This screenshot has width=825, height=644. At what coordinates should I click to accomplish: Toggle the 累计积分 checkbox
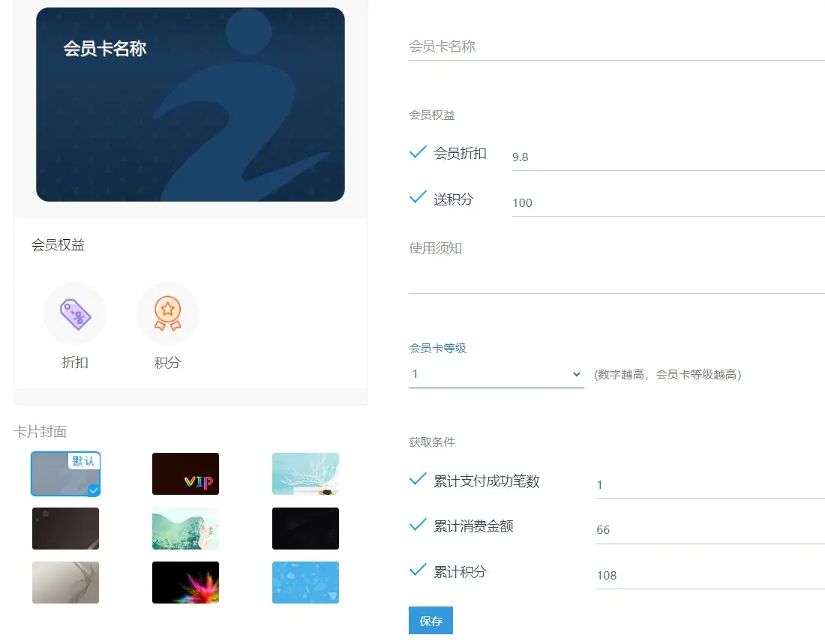(x=418, y=571)
